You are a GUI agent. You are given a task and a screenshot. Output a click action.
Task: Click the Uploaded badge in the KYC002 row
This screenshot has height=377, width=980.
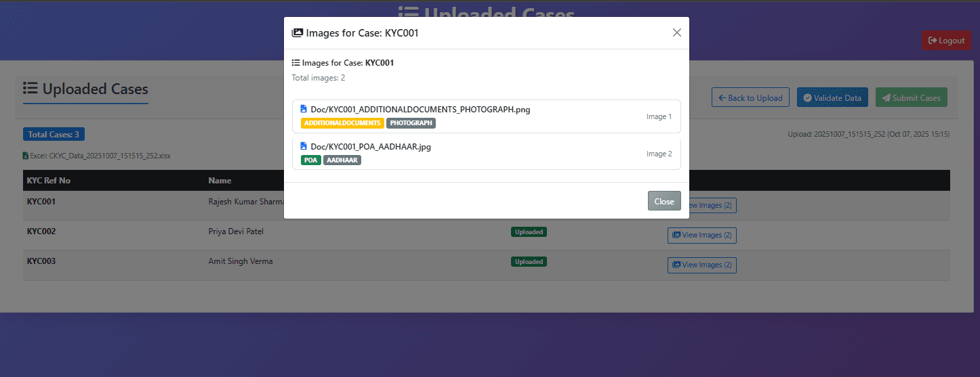[529, 231]
